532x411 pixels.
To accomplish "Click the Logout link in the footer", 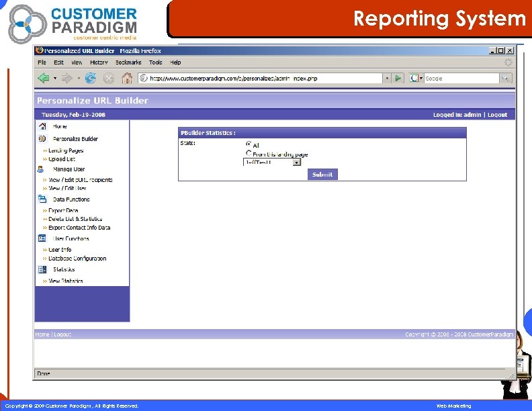I will click(x=62, y=334).
